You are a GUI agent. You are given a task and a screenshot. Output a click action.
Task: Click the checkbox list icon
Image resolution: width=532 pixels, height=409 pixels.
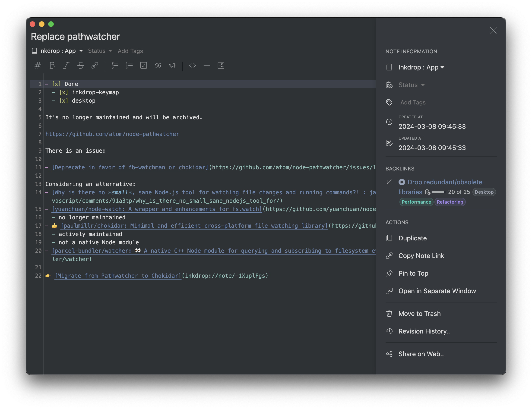coord(144,65)
